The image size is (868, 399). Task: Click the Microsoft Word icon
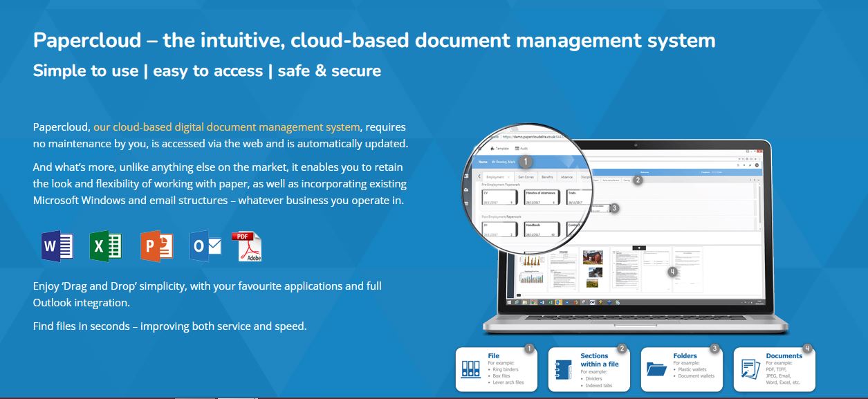point(57,246)
